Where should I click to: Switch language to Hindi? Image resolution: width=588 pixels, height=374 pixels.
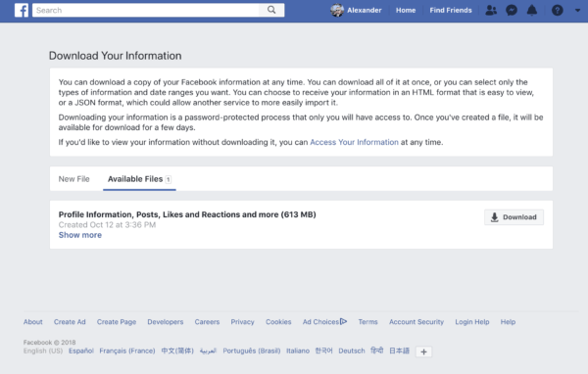pyautogui.click(x=377, y=351)
